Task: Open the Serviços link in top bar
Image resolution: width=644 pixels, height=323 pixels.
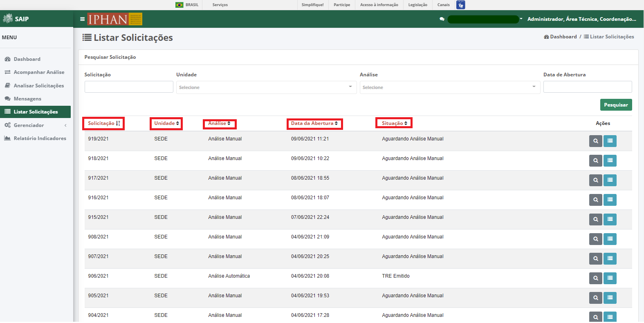Action: [x=220, y=5]
